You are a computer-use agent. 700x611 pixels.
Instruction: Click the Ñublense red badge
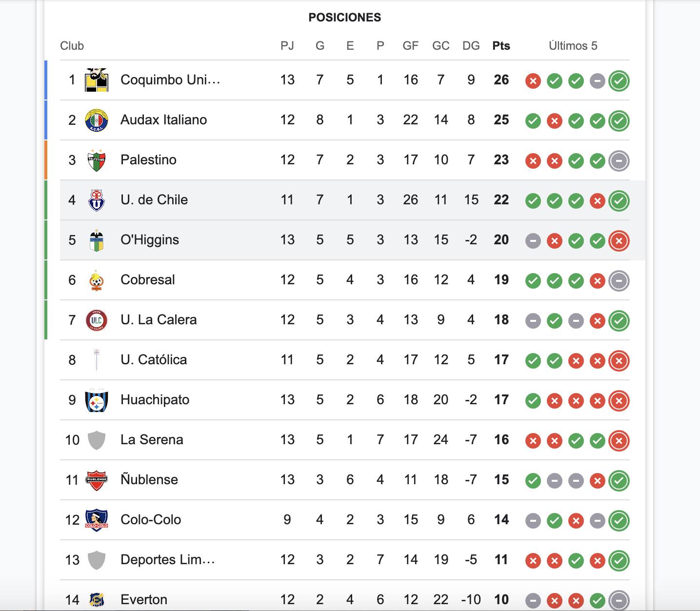tap(97, 480)
